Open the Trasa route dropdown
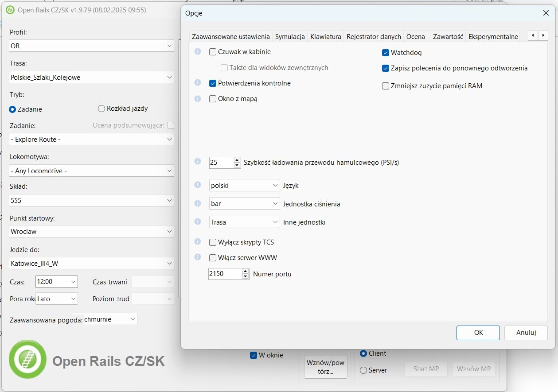The height and width of the screenshot is (392, 558). click(x=91, y=78)
